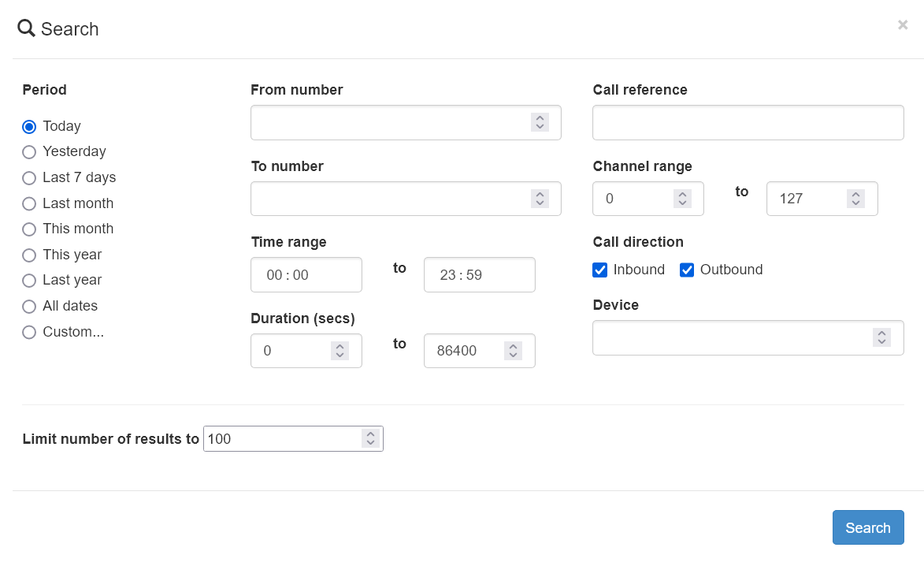The height and width of the screenshot is (566, 924).
Task: Select the This month radio button
Action: [x=29, y=229]
